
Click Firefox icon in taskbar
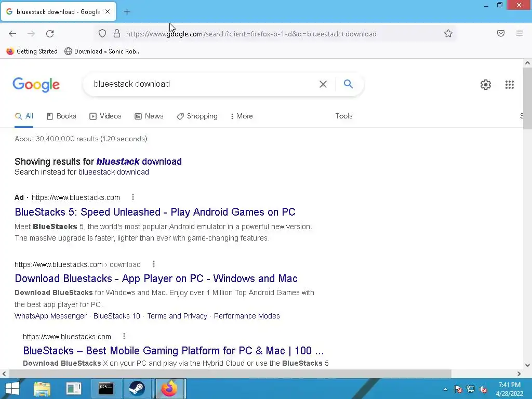click(169, 389)
